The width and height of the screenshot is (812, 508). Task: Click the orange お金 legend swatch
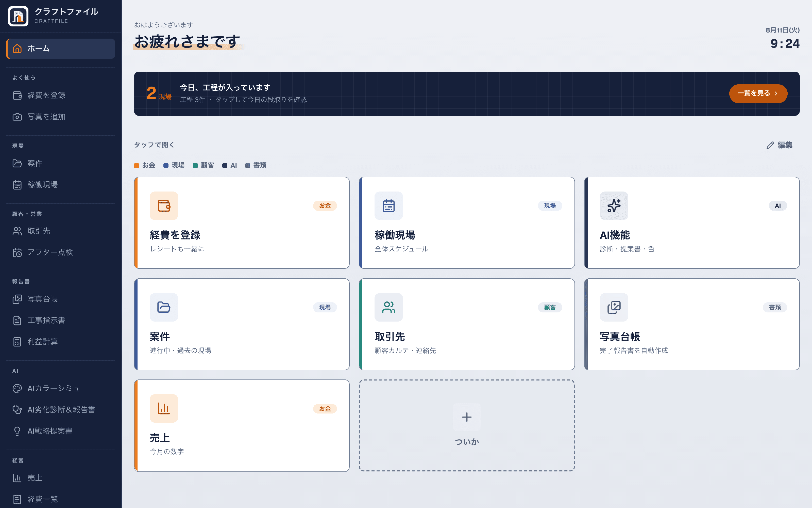(137, 165)
